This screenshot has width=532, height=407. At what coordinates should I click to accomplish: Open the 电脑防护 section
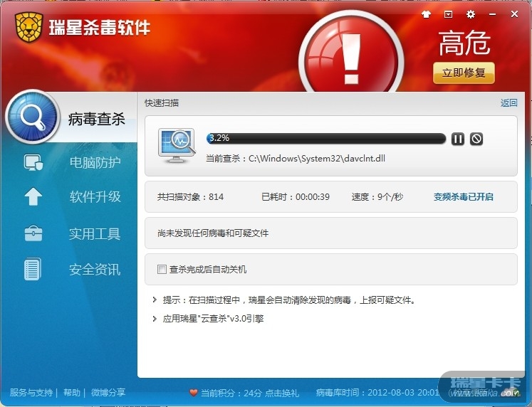95,163
